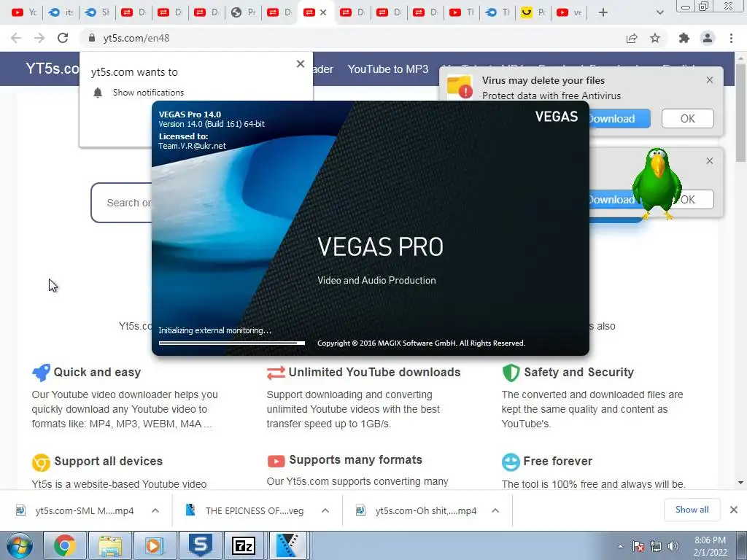Open a new tab with plus button

point(603,13)
